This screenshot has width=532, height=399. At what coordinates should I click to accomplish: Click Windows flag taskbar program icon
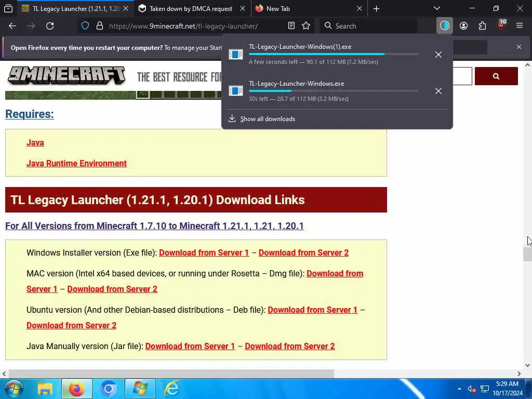click(140, 389)
